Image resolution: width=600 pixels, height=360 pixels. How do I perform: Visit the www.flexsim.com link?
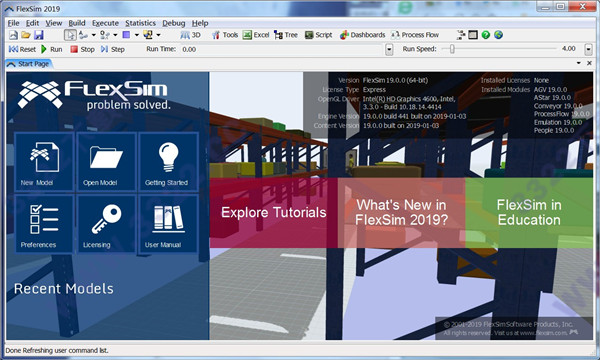click(543, 333)
